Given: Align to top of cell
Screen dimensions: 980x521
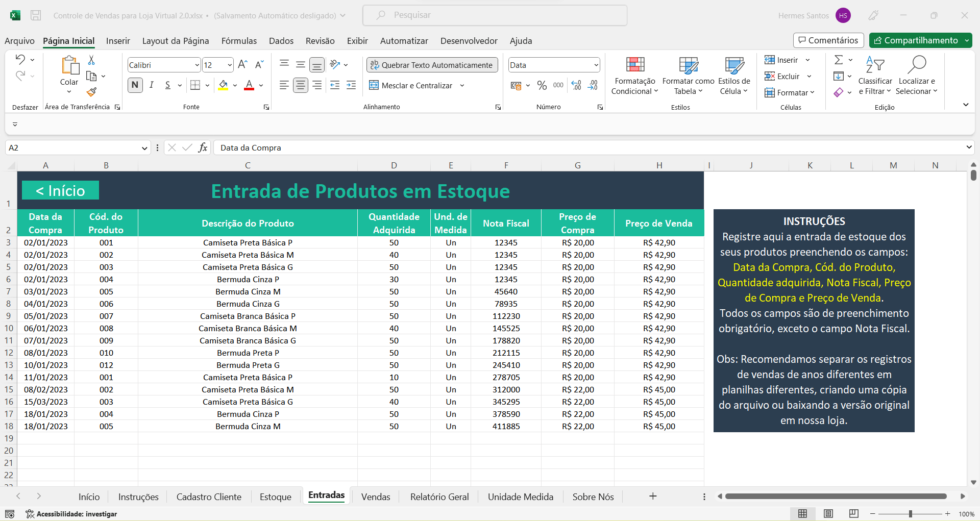Looking at the screenshot, I should click(284, 64).
